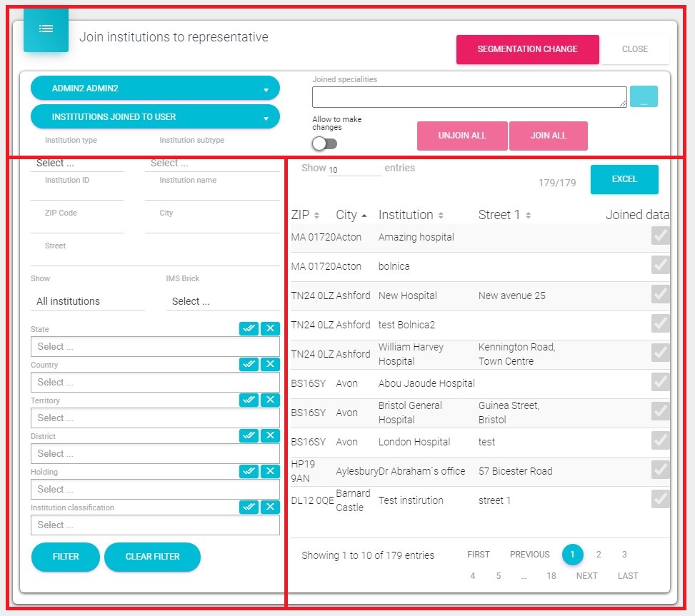
Task: Open joined specialities ellipsis button
Action: click(x=643, y=97)
